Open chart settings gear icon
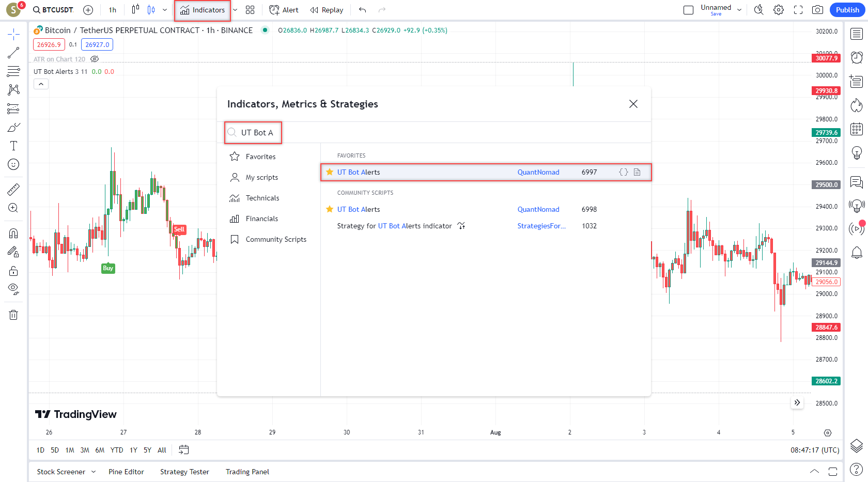Image resolution: width=868 pixels, height=482 pixels. pos(779,10)
